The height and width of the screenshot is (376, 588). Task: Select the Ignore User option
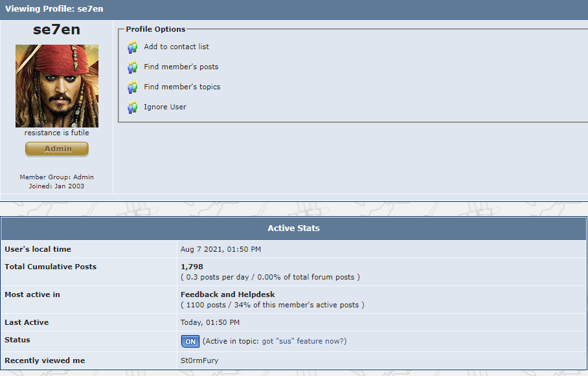164,107
